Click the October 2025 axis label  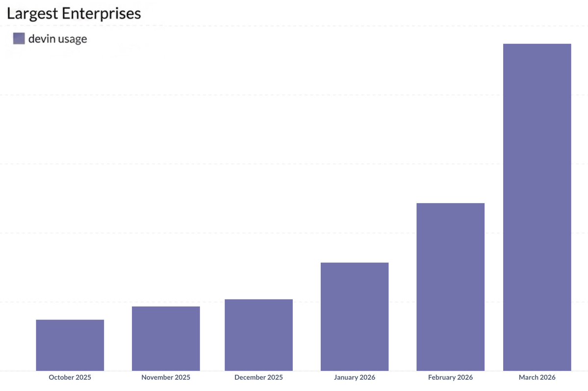pyautogui.click(x=70, y=377)
